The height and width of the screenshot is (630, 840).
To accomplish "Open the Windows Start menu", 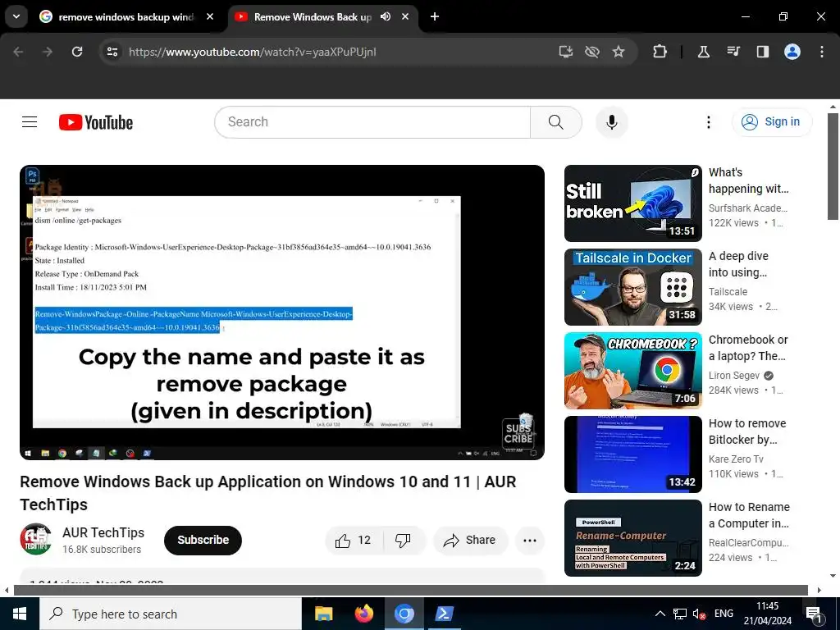I will pyautogui.click(x=20, y=614).
